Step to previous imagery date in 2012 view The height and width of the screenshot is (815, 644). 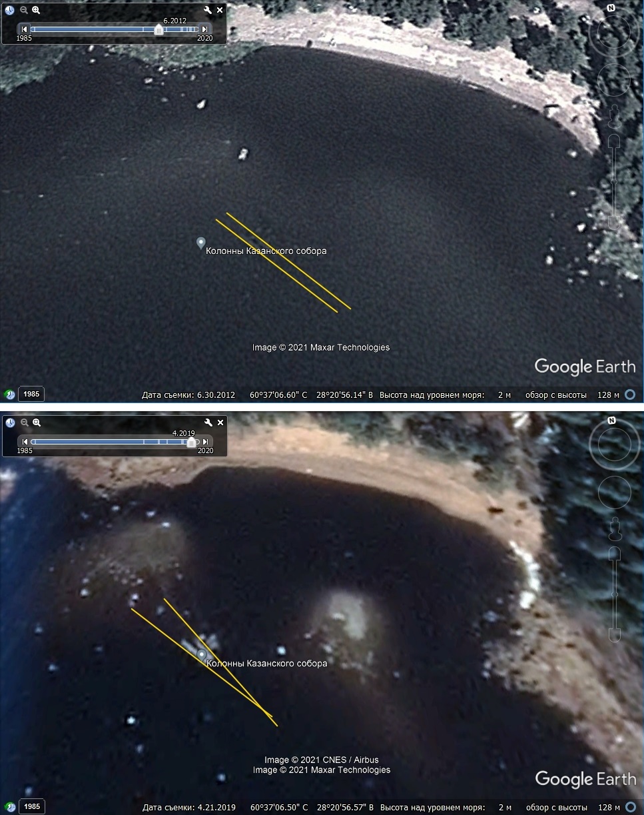[x=25, y=29]
